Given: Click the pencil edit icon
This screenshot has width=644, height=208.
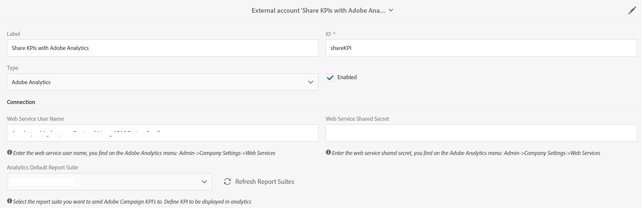Looking at the screenshot, I should pyautogui.click(x=632, y=11).
